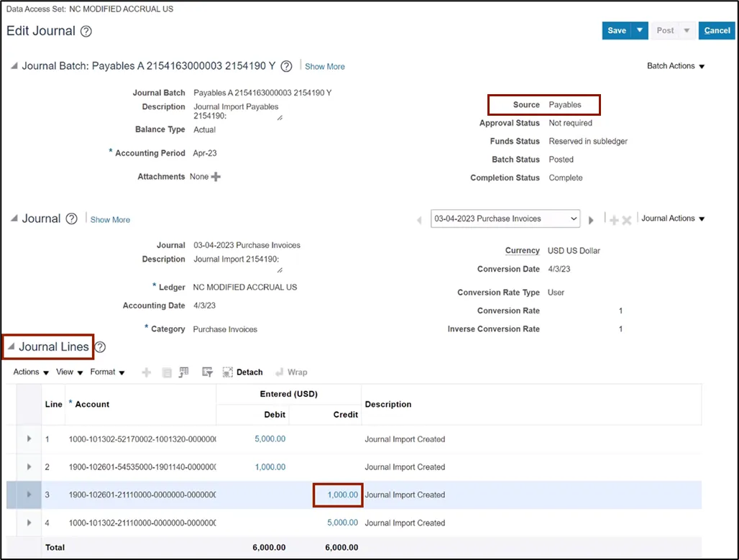The width and height of the screenshot is (739, 560).
Task: Click the Cancel button
Action: 717,30
